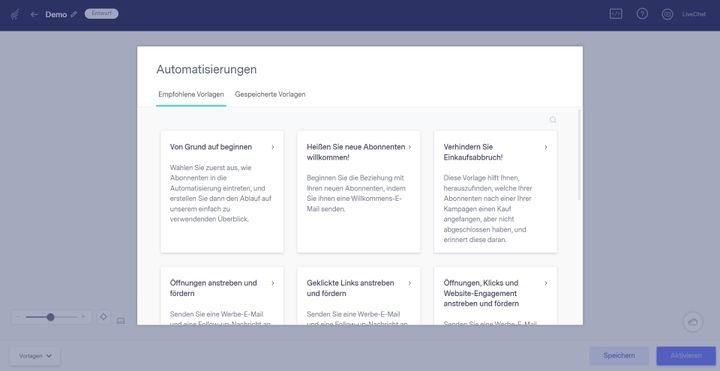Go back with the left arrow icon
Screen dimensions: 720x371
[x=34, y=14]
